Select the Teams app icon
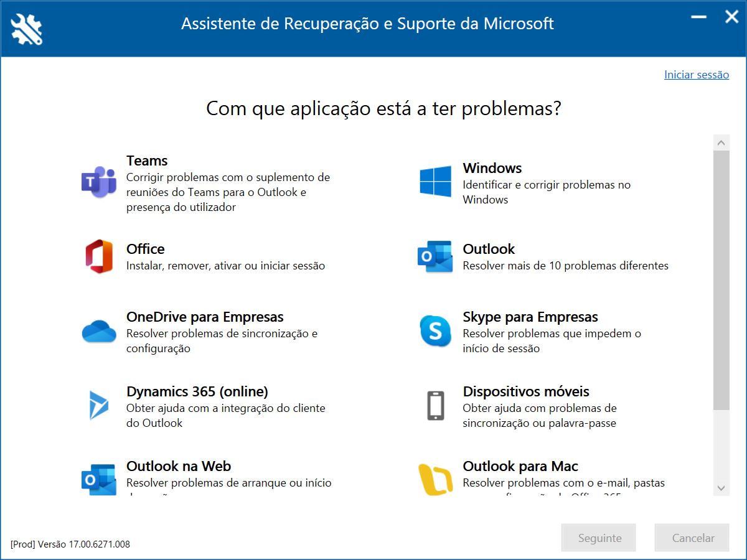Image resolution: width=747 pixels, height=560 pixels. pos(99,182)
